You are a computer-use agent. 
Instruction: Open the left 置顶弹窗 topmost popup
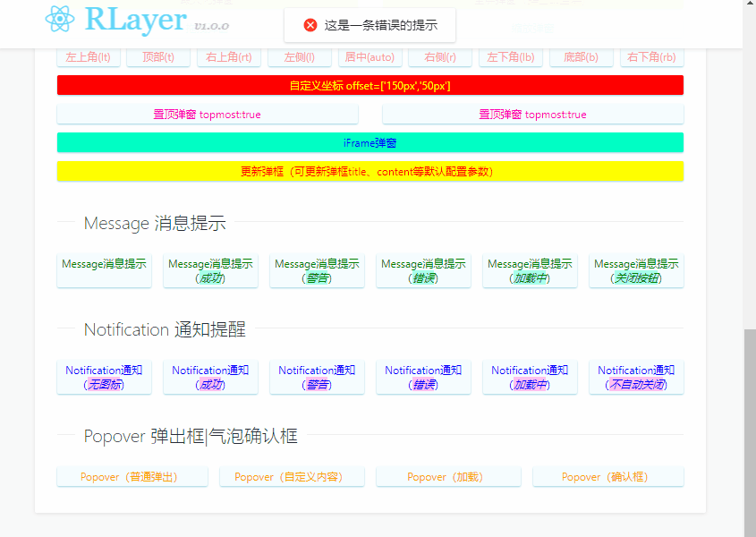[207, 114]
